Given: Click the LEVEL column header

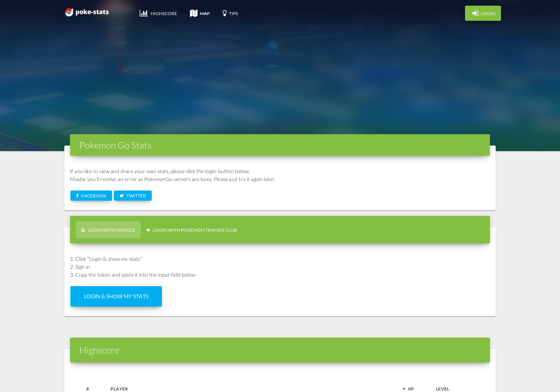Looking at the screenshot, I should pos(442,389).
